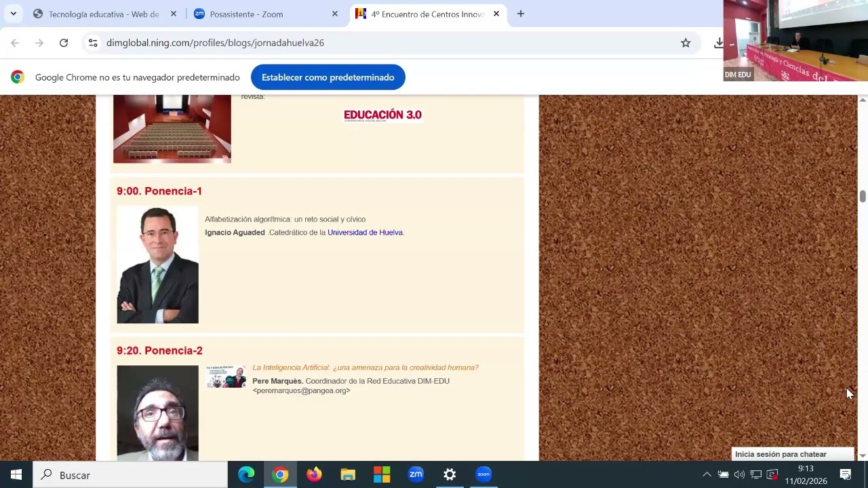Click the EDUCACIÓN 3.0 logo
The width and height of the screenshot is (868, 488).
point(383,115)
